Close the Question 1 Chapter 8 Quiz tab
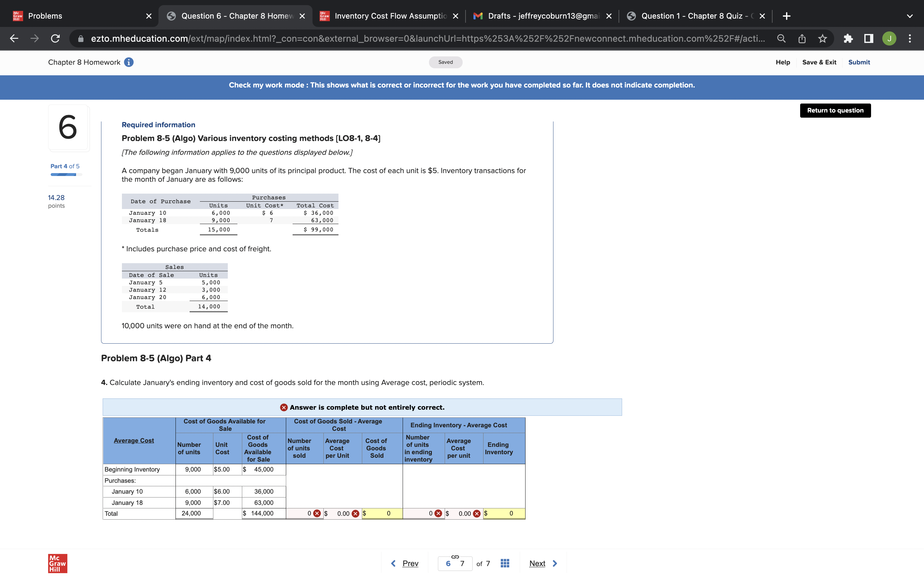 click(x=762, y=16)
